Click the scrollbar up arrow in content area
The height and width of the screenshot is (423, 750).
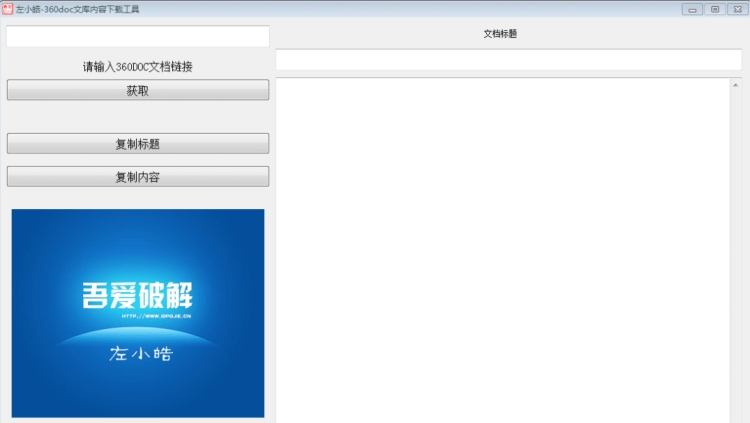[735, 85]
